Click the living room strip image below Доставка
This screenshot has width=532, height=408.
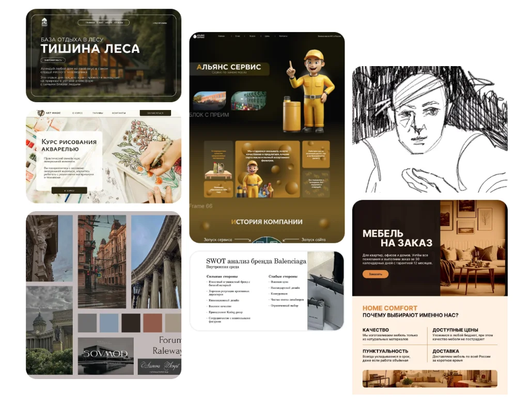[x=430, y=379]
